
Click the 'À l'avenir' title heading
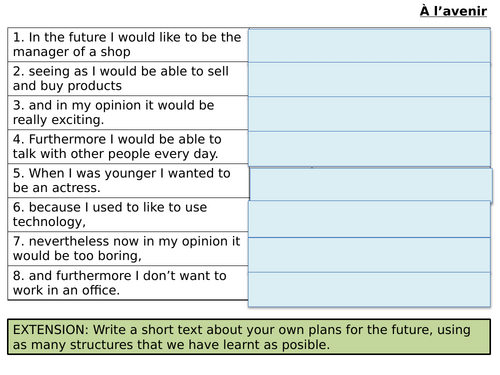coord(453,11)
